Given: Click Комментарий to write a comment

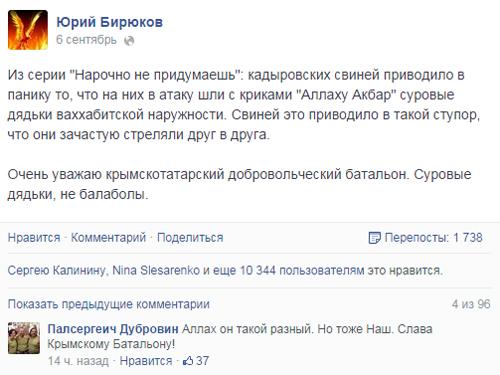Looking at the screenshot, I should [x=109, y=238].
